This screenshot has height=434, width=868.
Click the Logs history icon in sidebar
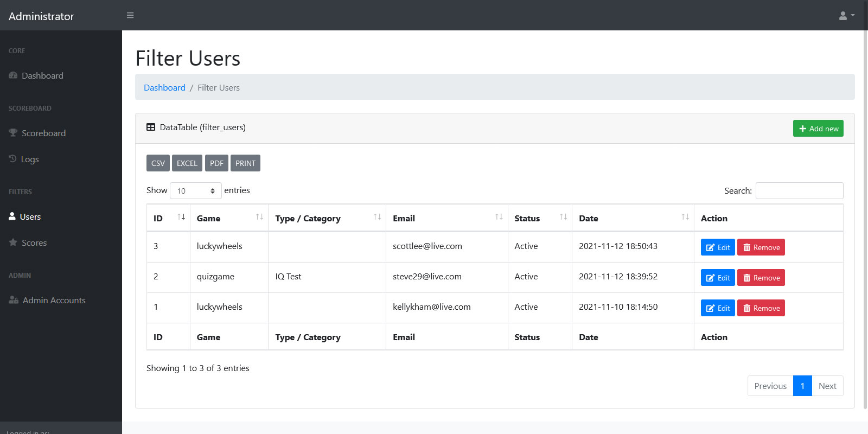(12, 159)
